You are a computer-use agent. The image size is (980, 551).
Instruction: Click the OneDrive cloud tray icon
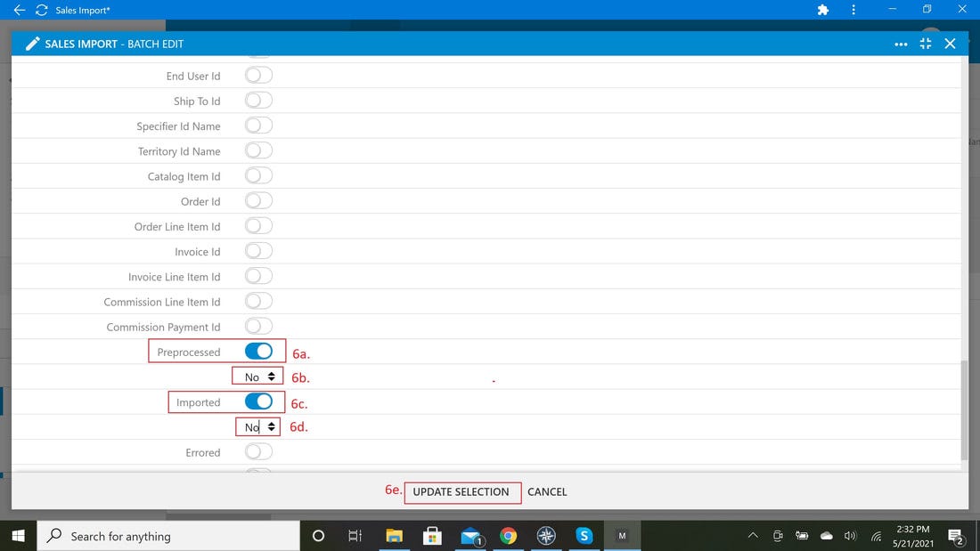[826, 535]
